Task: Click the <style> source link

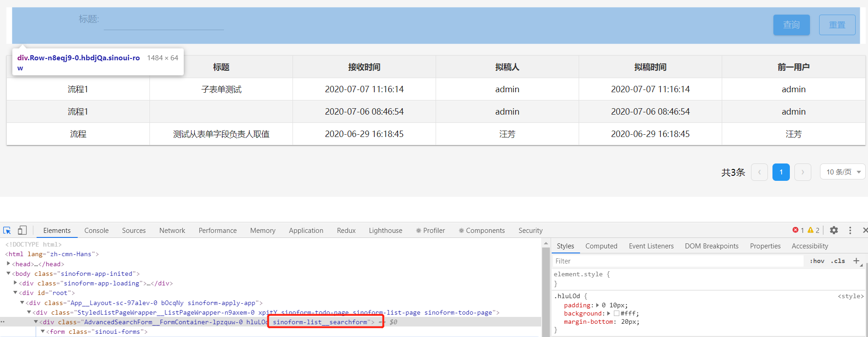Action: pyautogui.click(x=851, y=296)
